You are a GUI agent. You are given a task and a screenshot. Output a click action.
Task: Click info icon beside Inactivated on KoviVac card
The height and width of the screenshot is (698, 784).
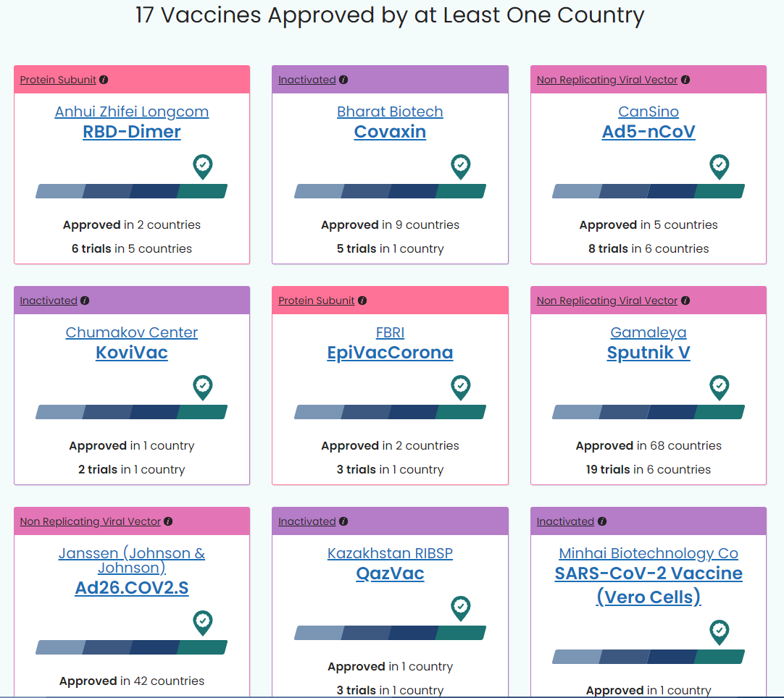point(85,300)
